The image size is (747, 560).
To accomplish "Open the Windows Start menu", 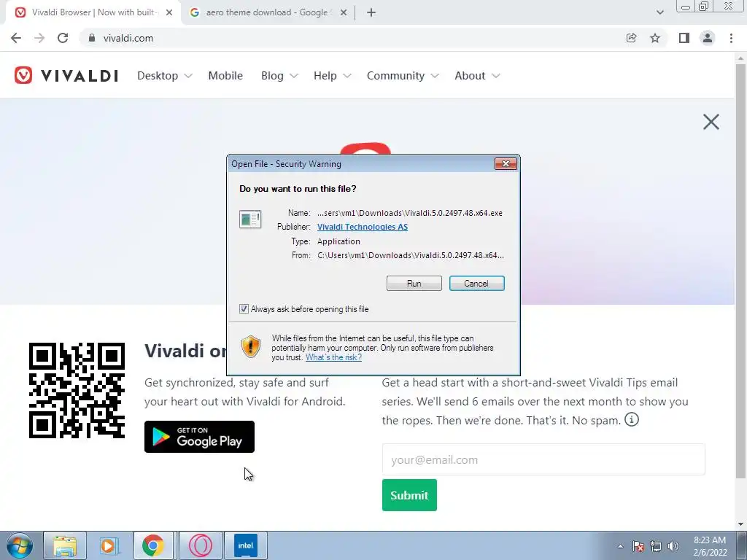I will point(20,545).
